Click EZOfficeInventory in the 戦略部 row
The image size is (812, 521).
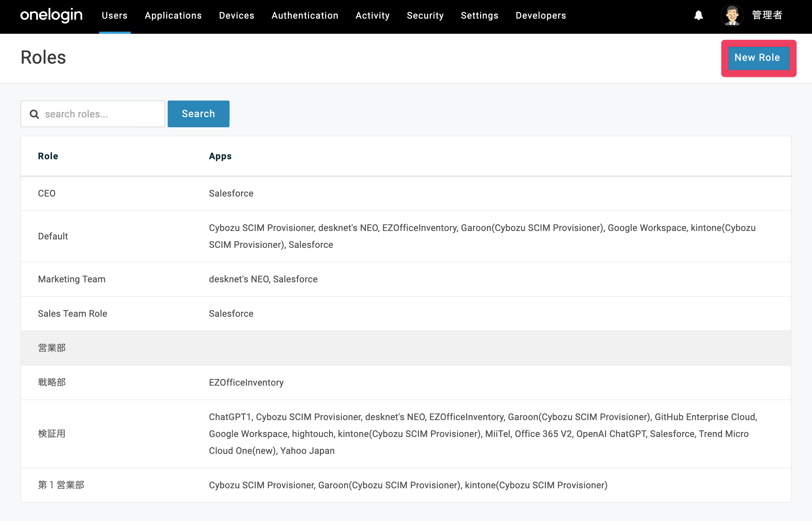click(246, 382)
